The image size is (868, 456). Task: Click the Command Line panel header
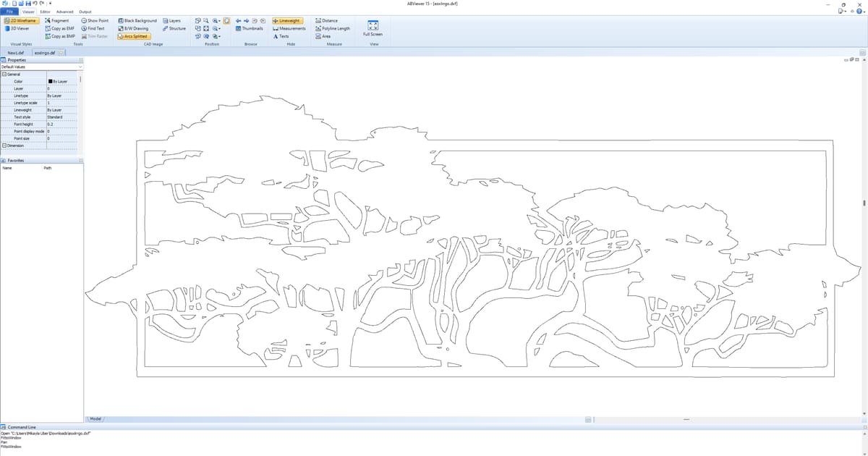tap(434, 427)
